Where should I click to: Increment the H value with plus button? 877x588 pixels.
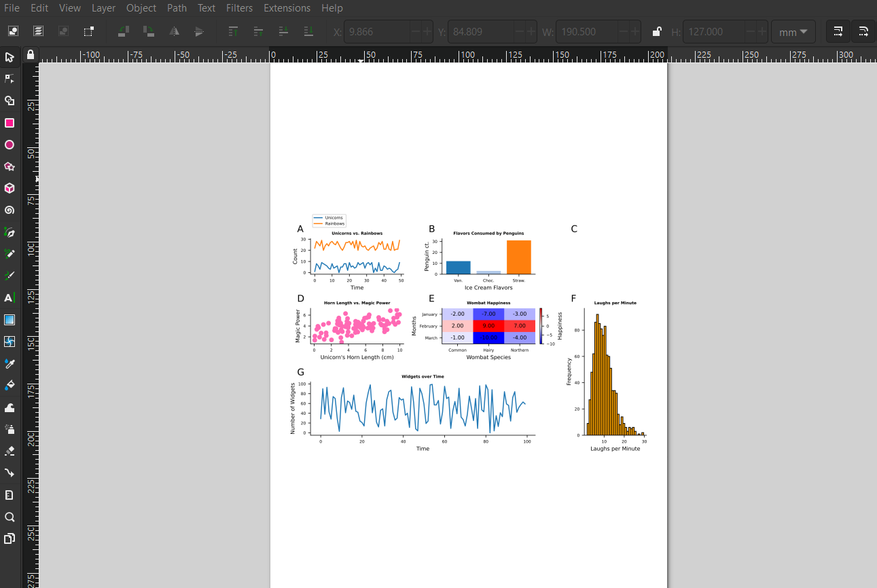point(762,31)
